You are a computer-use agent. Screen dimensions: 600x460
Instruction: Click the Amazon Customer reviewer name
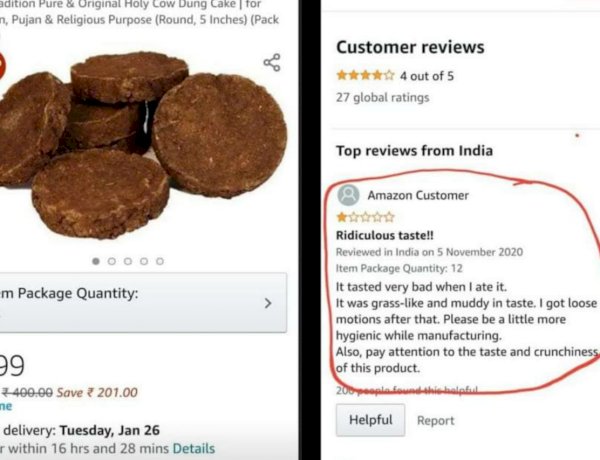coord(418,195)
